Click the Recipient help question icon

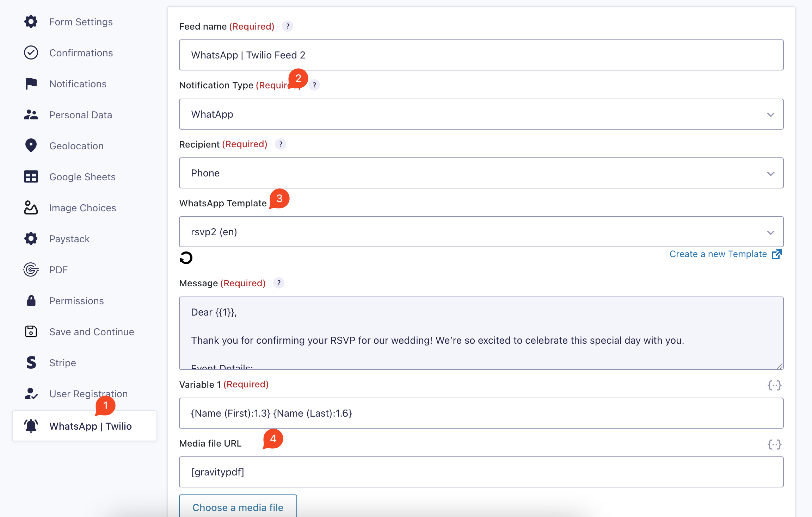click(x=281, y=144)
